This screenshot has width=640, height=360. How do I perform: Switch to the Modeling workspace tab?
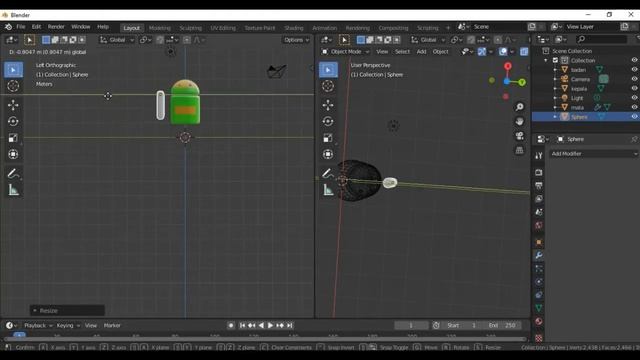pyautogui.click(x=160, y=28)
